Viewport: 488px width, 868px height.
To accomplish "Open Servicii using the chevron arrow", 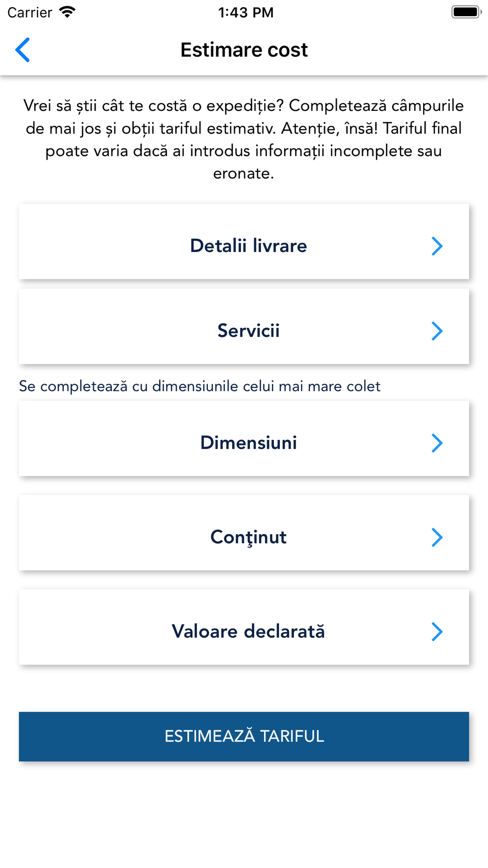I will point(437,331).
